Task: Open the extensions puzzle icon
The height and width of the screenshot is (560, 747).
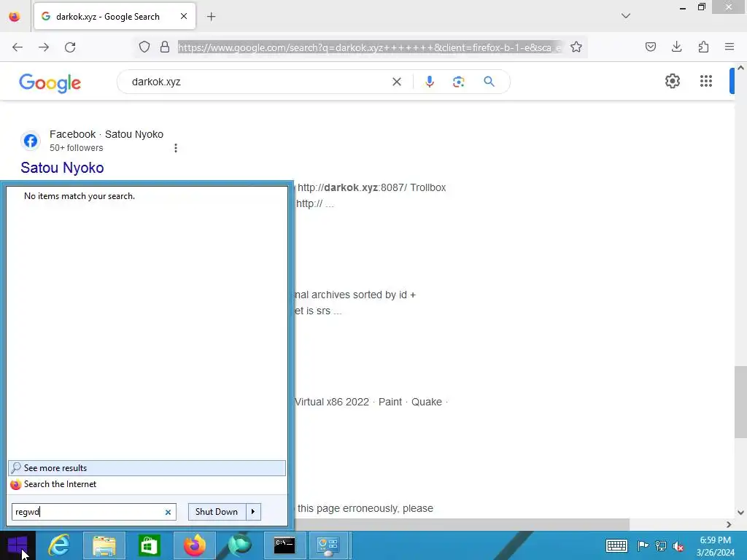Action: point(703,47)
